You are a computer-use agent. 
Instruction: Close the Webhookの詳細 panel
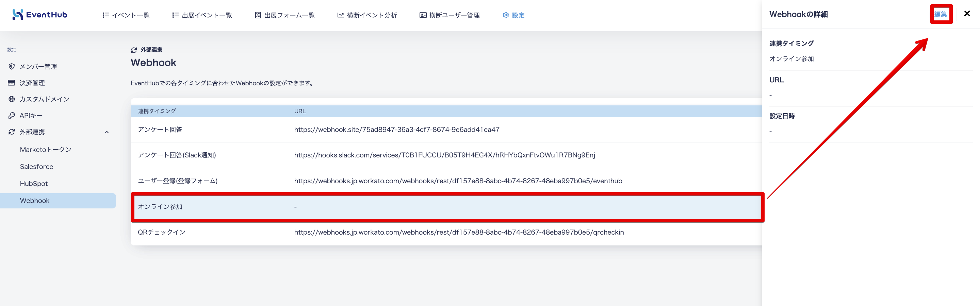967,14
